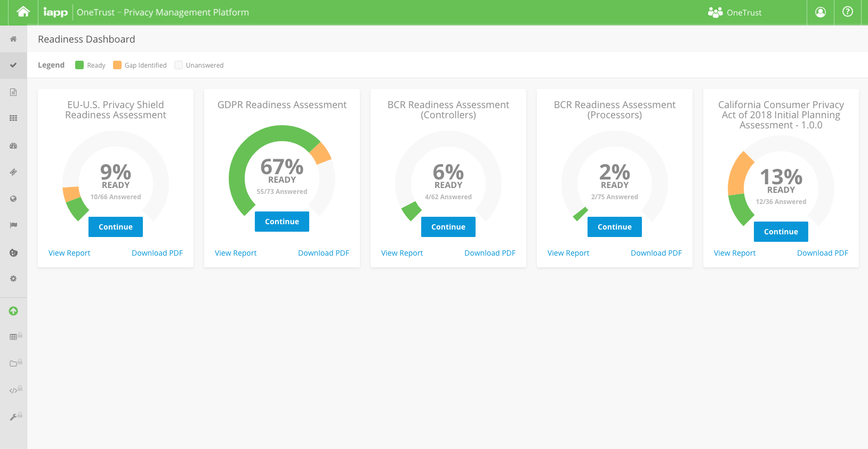Open the grid tiles sidebar icon

click(x=13, y=118)
